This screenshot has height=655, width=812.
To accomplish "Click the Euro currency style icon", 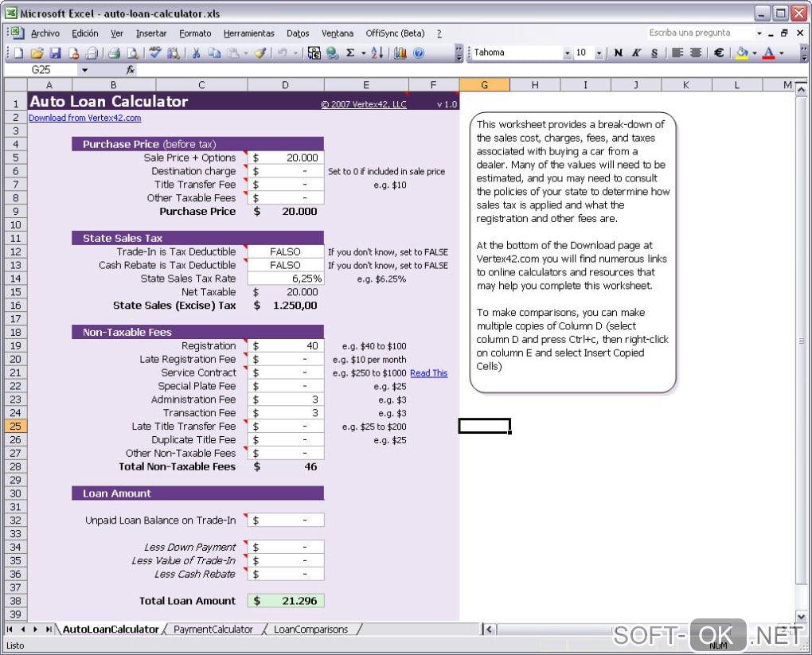I will coord(718,53).
